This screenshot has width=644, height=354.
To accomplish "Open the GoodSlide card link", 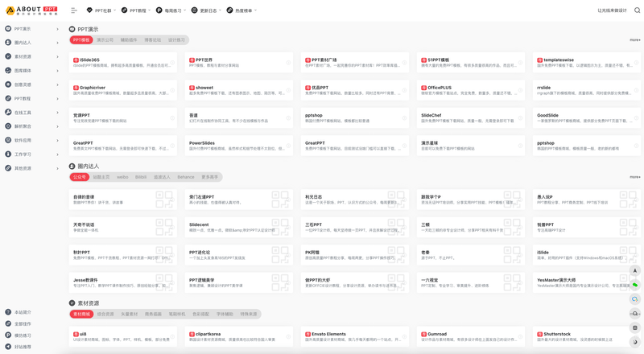I will pos(587,117).
